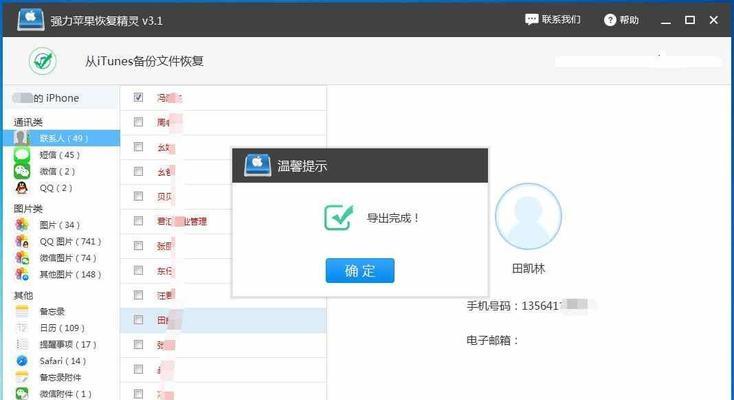
Task: Check the 贝贝 contact checkbox
Action: (x=138, y=196)
